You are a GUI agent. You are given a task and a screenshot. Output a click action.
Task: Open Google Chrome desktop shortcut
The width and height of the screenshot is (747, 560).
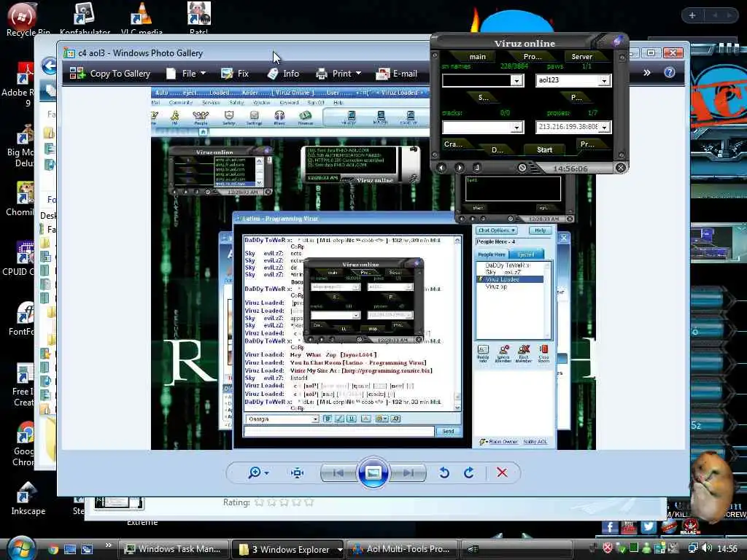coord(24,444)
